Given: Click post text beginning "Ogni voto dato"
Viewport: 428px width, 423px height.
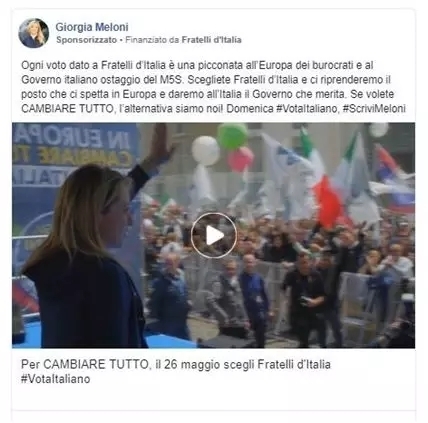Looking at the screenshot, I should point(213,87).
